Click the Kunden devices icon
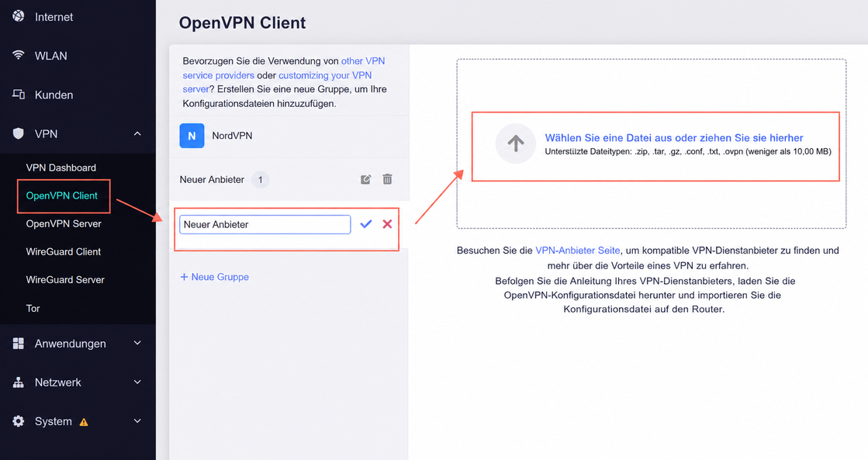868x460 pixels. (19, 95)
